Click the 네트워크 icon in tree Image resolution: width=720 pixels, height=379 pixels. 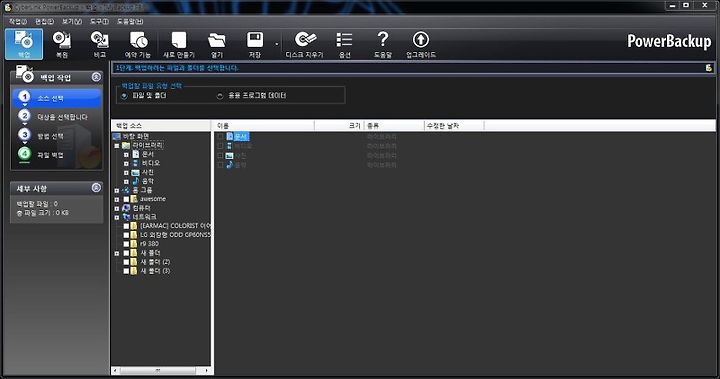point(126,217)
